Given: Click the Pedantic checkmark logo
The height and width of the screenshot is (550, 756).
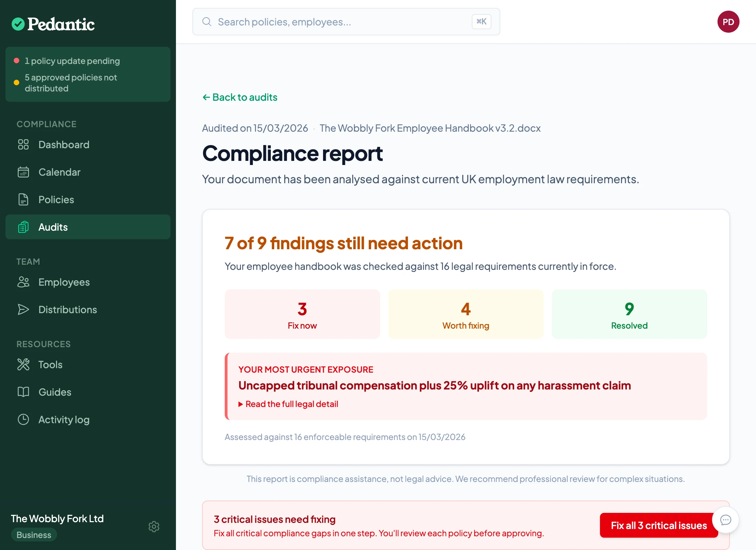Looking at the screenshot, I should [x=19, y=23].
